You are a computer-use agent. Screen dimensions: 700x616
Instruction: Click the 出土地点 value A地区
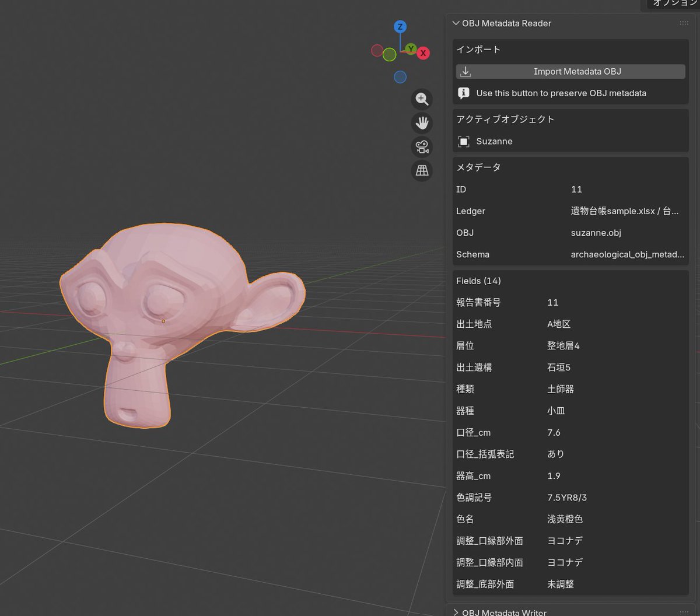559,324
